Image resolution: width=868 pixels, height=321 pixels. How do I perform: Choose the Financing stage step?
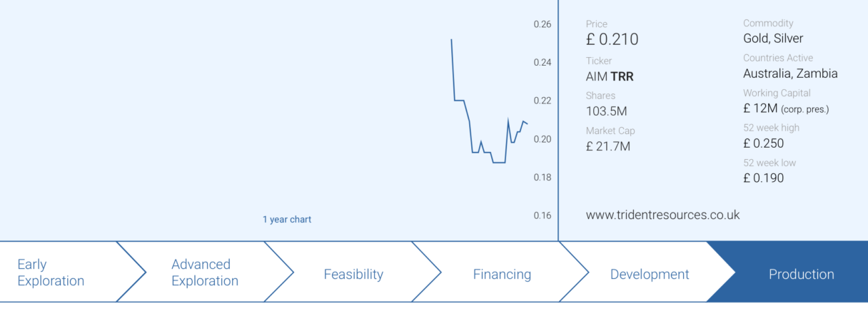tap(502, 274)
